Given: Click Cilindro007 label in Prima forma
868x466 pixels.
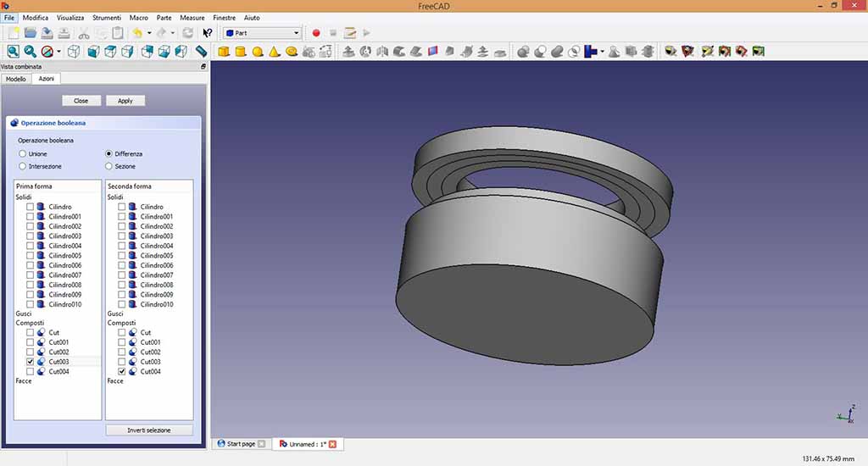Looking at the screenshot, I should pos(64,275).
